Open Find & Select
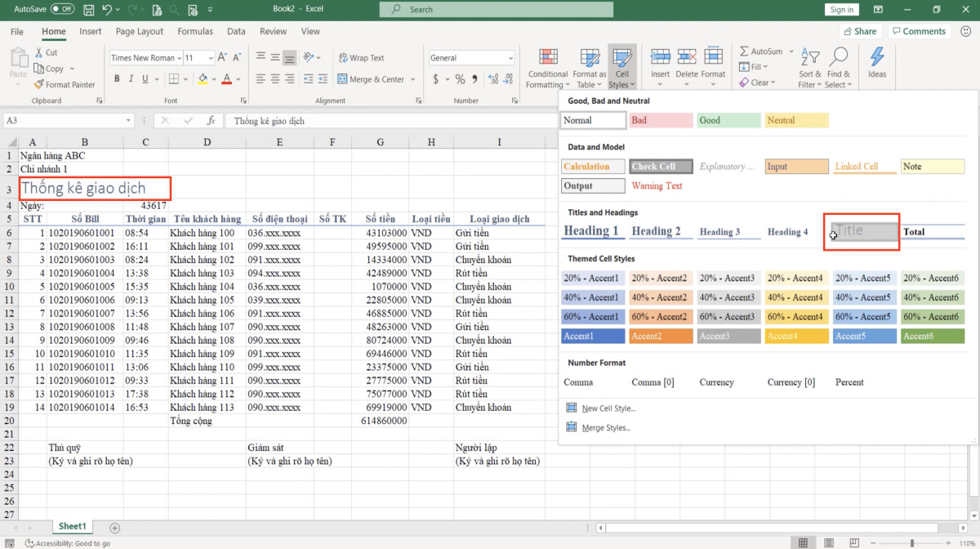 (838, 69)
